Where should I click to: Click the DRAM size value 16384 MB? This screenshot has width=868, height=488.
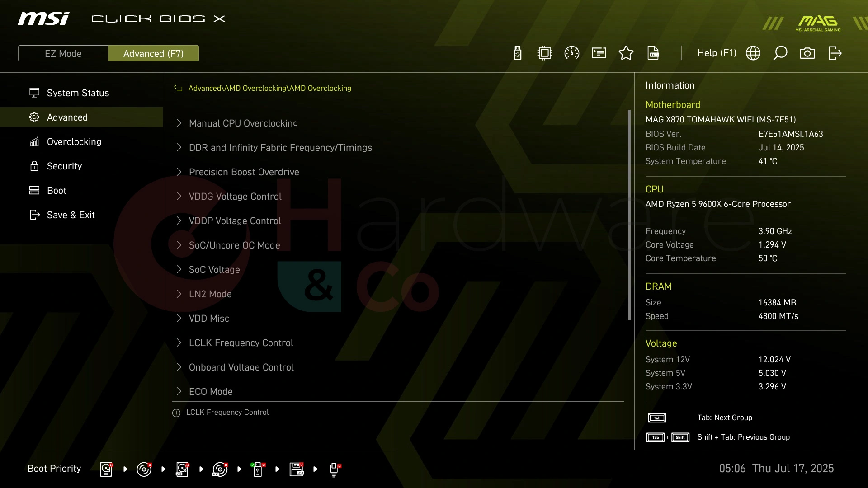pyautogui.click(x=777, y=303)
